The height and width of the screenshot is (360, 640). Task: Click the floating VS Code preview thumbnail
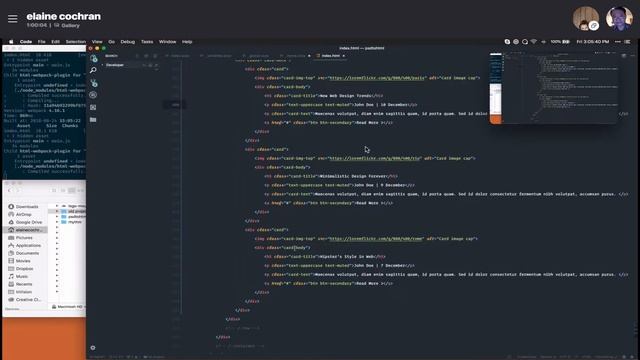(x=555, y=88)
